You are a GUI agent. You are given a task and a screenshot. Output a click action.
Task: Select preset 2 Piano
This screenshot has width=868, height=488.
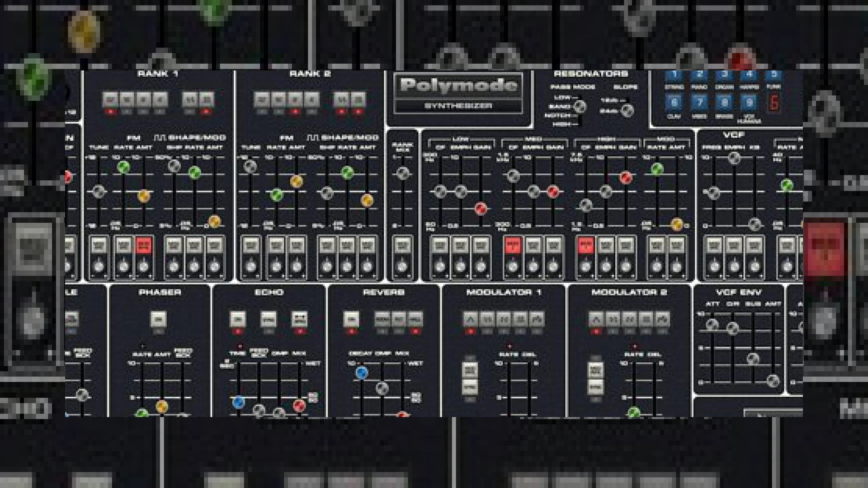pyautogui.click(x=699, y=75)
